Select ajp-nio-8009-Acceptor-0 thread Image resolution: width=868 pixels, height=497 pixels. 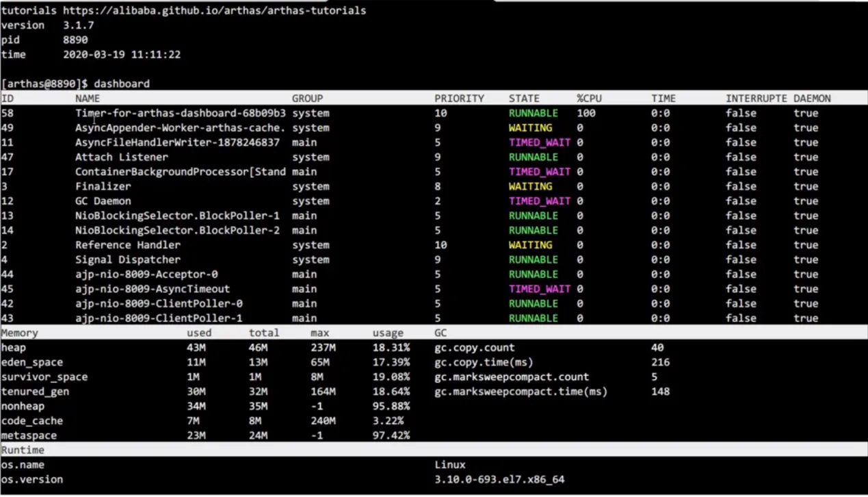(146, 275)
